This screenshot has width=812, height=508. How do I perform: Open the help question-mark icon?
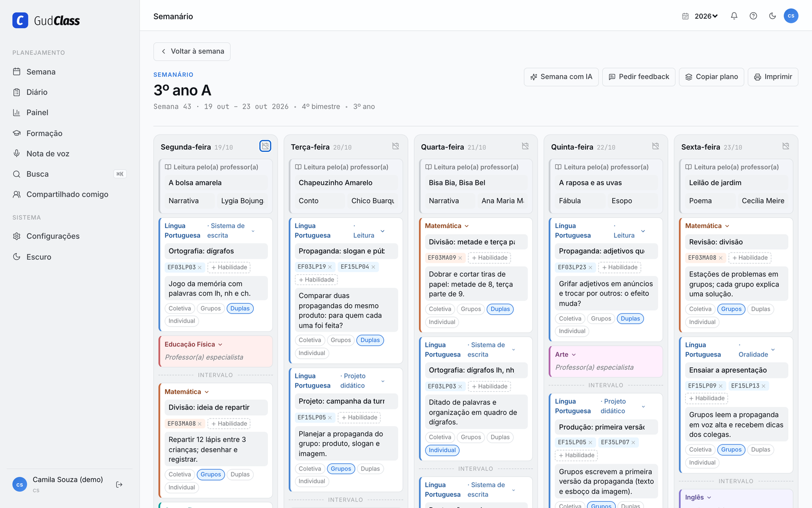(x=753, y=16)
